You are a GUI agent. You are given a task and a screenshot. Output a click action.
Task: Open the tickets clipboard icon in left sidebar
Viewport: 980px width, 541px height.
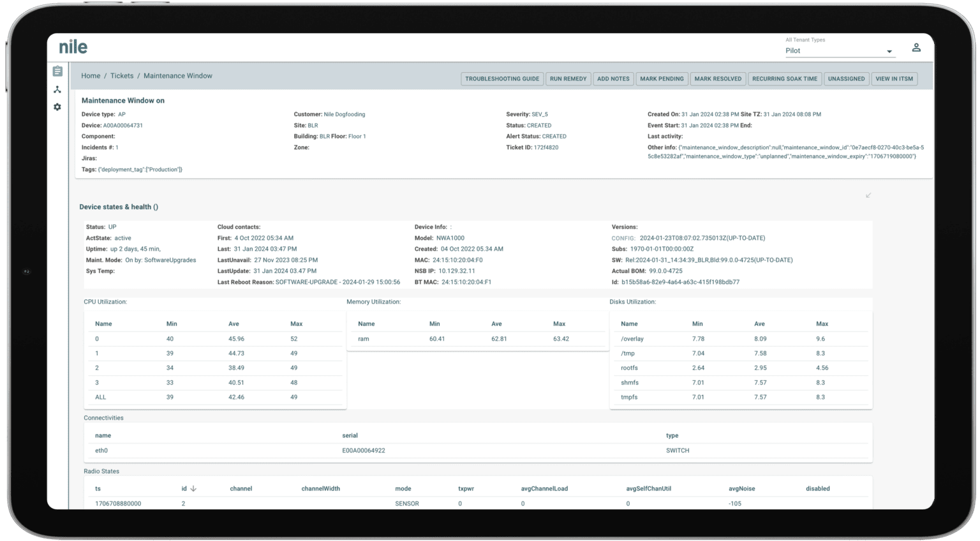click(57, 71)
